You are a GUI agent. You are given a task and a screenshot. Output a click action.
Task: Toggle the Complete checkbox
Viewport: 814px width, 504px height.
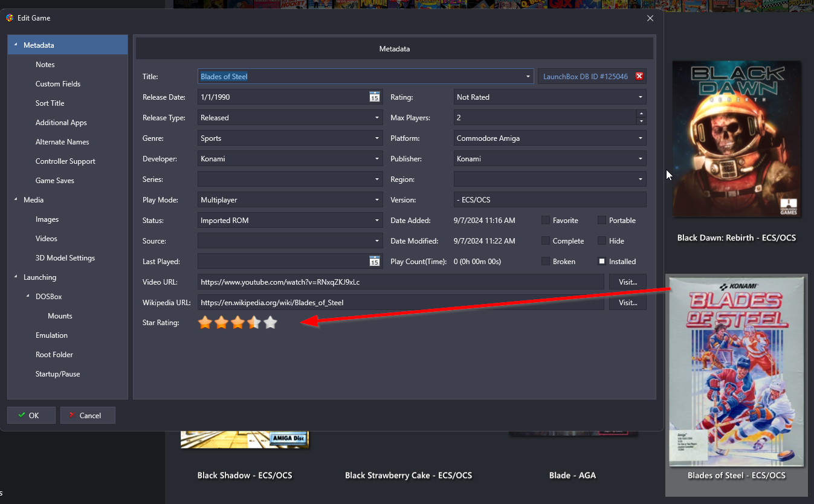(546, 241)
